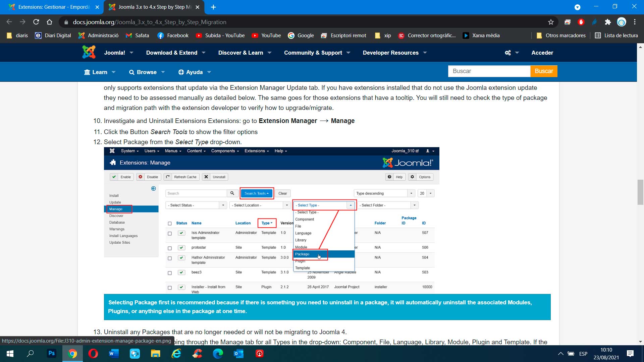
Task: Open xip bookmarks folder
Action: tap(383, 36)
